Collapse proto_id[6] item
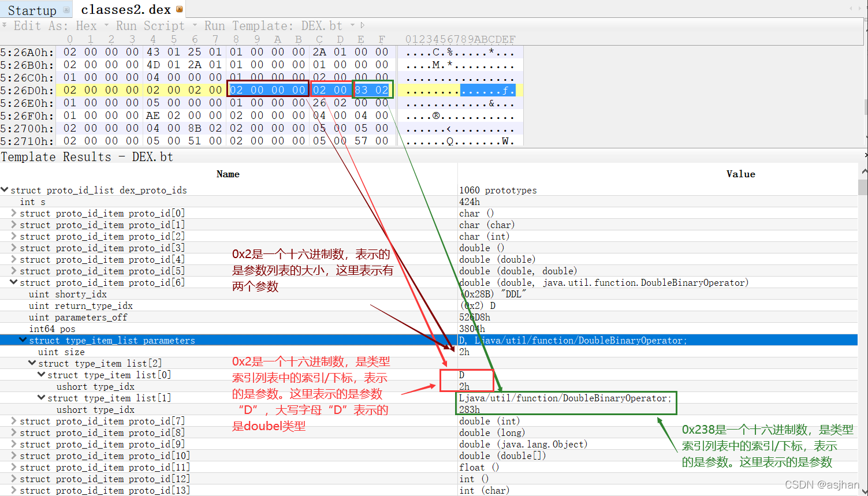 (x=14, y=282)
